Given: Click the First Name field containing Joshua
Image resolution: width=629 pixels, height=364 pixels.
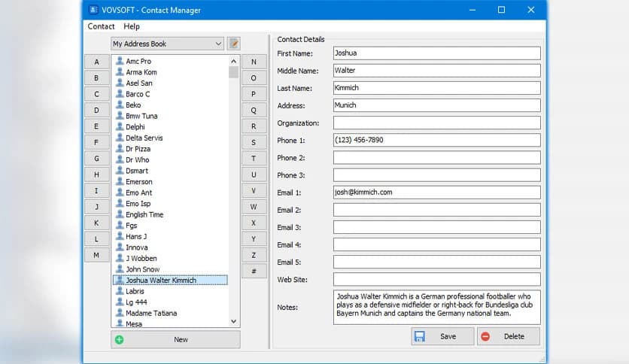Looking at the screenshot, I should coord(437,53).
